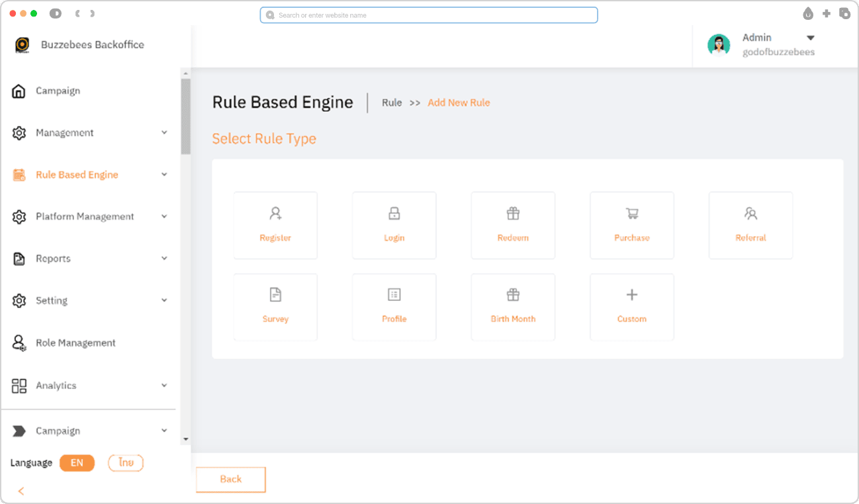Go to Campaign home in the sidebar

tap(58, 91)
